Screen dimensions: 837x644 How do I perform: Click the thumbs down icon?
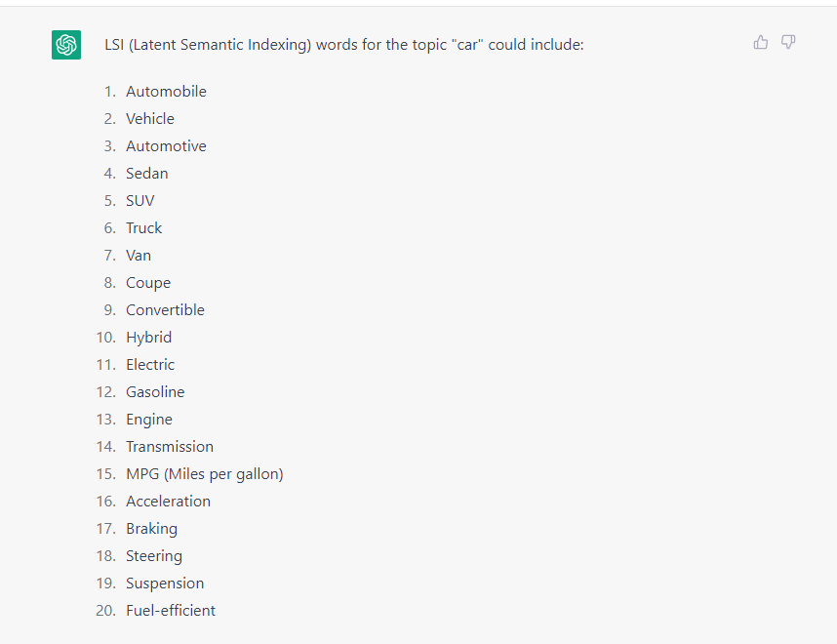[x=788, y=42]
